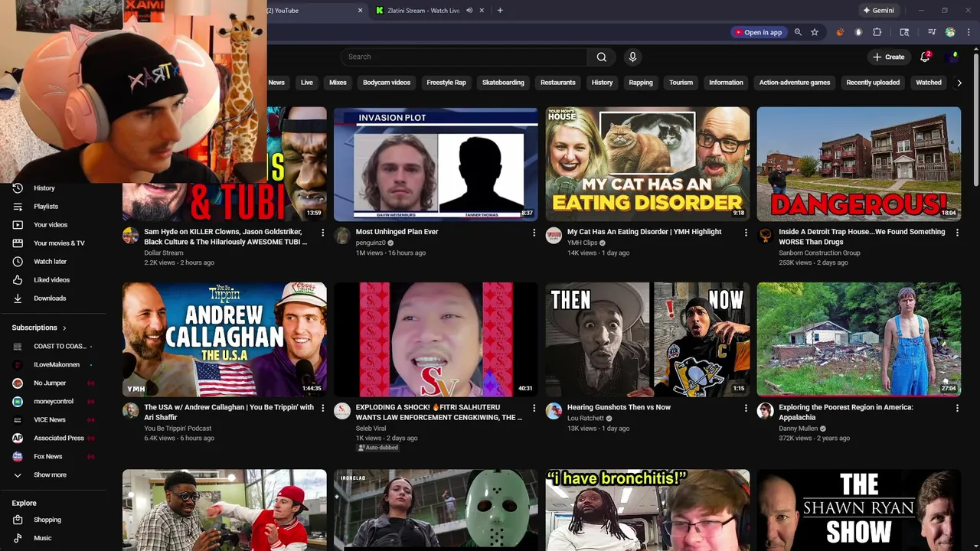The height and width of the screenshot is (551, 980).
Task: Open options for My Cat Has An Eating Disorder
Action: click(746, 233)
